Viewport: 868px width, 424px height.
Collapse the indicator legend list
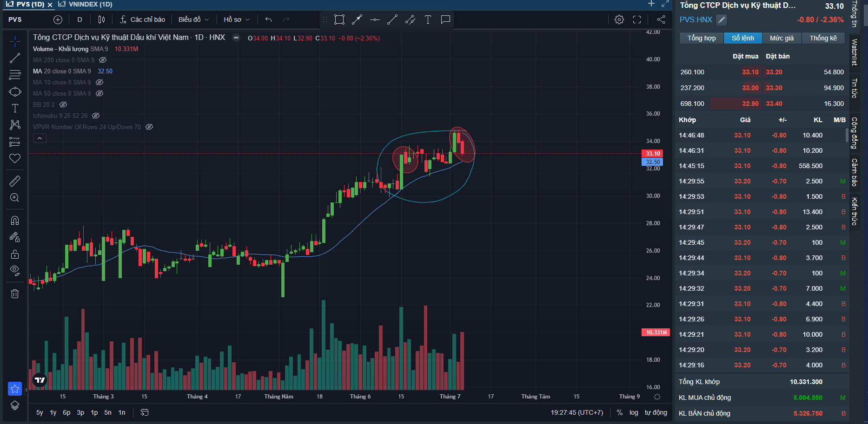coord(40,138)
